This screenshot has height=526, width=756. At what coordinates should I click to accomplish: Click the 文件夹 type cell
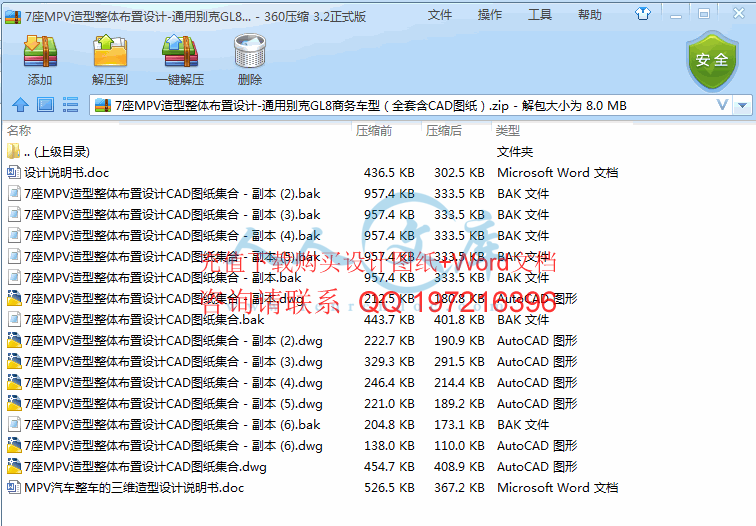pyautogui.click(x=514, y=152)
